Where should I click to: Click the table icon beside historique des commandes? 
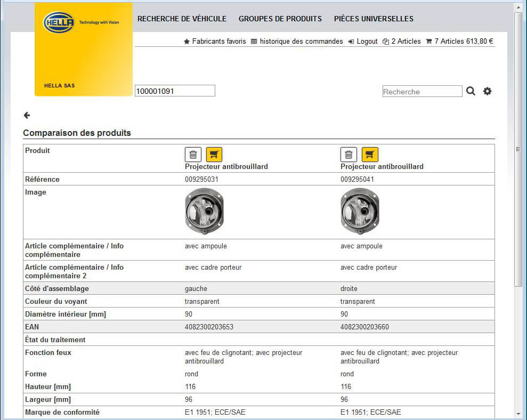click(x=254, y=42)
